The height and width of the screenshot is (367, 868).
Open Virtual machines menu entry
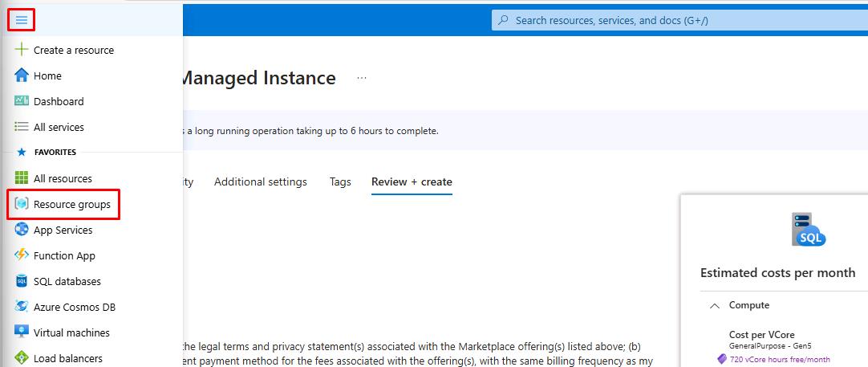tap(71, 332)
